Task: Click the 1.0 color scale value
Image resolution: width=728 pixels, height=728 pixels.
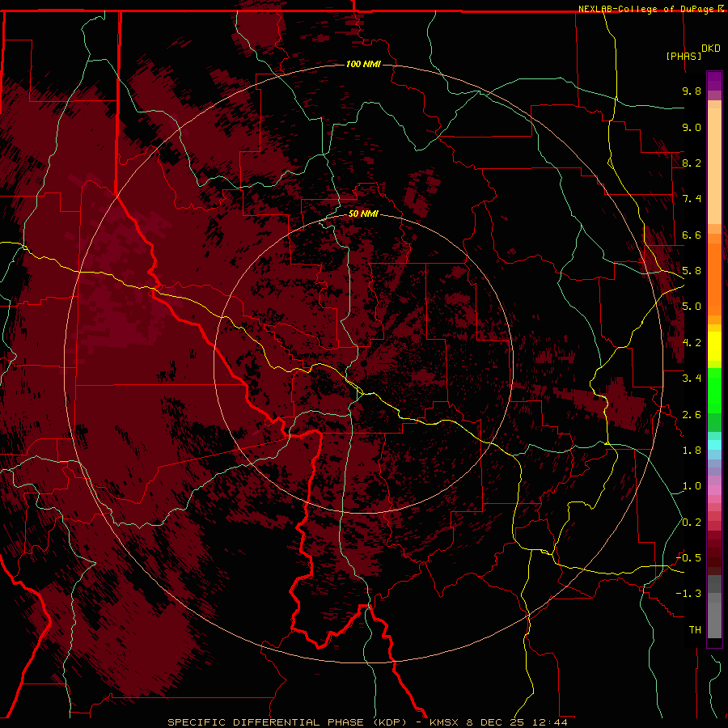Action: (692, 486)
